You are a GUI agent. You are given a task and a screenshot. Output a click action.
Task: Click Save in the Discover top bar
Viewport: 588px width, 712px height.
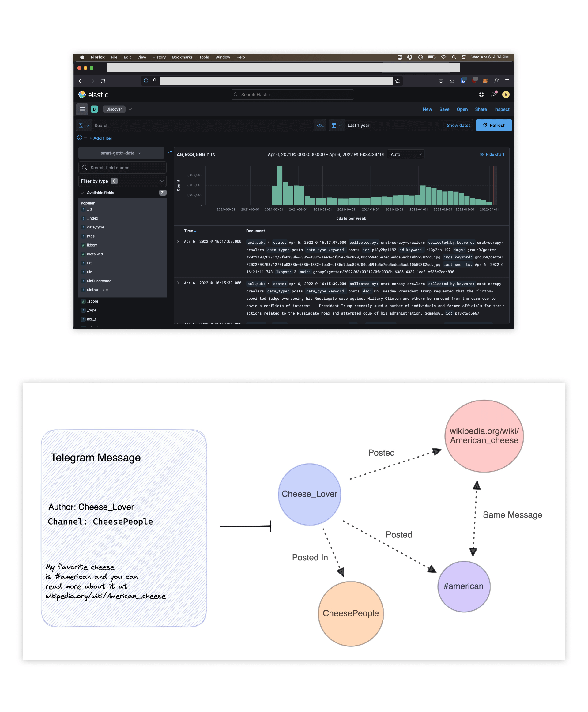444,109
